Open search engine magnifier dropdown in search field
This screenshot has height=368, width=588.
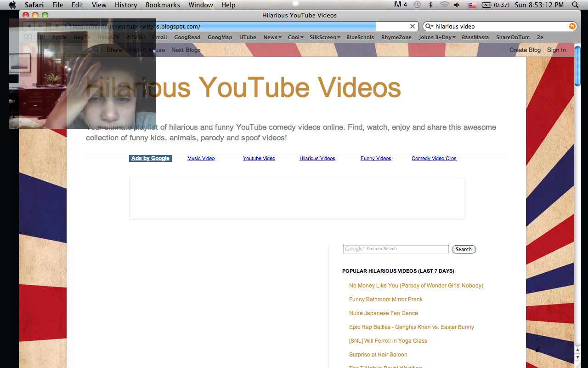(429, 26)
